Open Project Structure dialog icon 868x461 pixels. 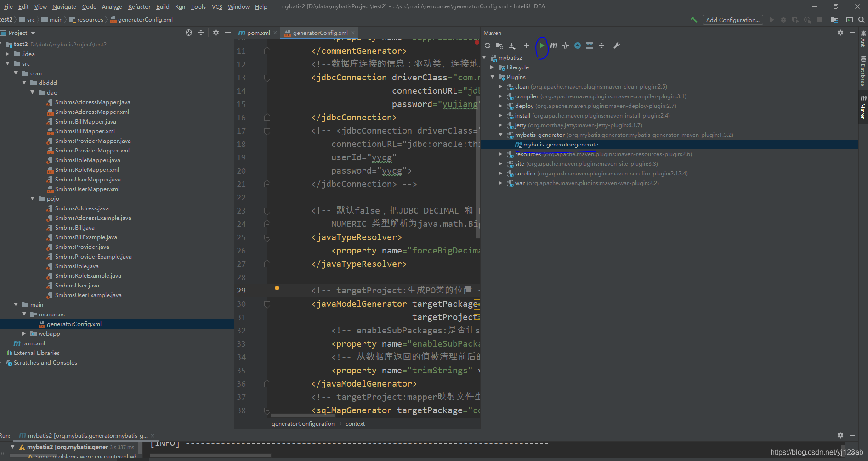(x=834, y=20)
